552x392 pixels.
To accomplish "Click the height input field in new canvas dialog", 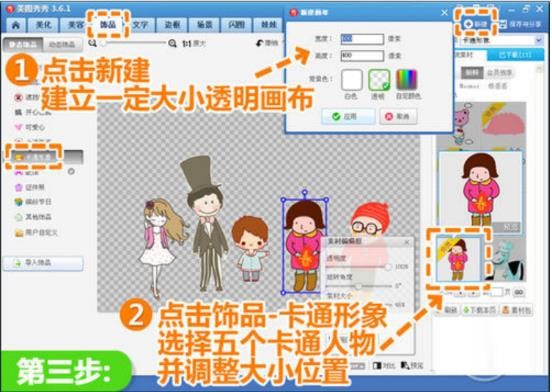I will [362, 56].
